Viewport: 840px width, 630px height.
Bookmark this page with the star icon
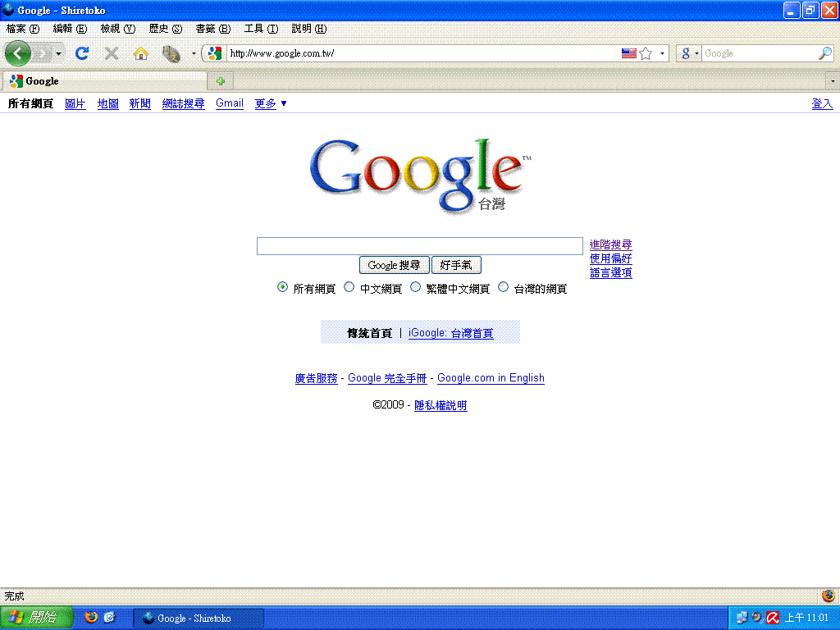click(646, 53)
